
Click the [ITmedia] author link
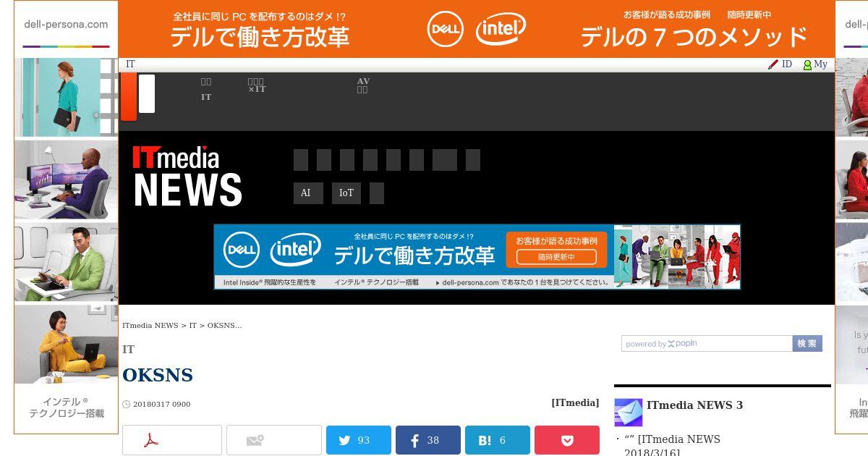tap(575, 402)
